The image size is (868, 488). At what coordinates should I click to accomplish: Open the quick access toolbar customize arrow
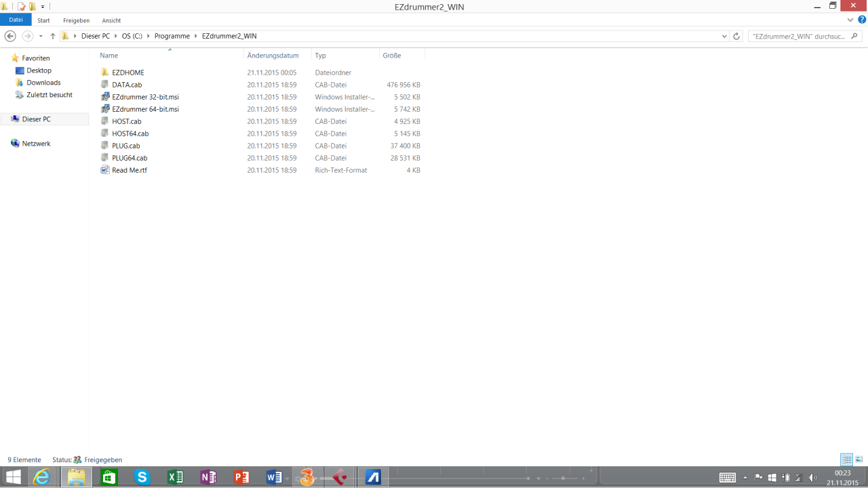[43, 7]
